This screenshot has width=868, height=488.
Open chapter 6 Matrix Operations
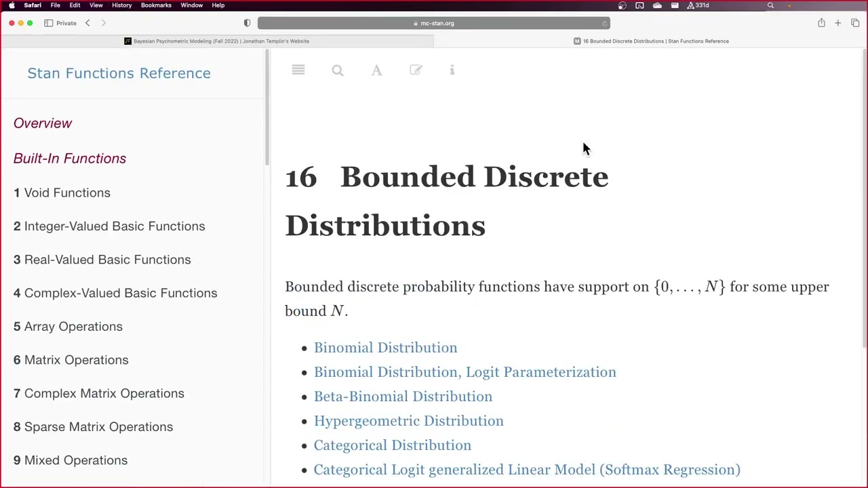[x=71, y=360]
